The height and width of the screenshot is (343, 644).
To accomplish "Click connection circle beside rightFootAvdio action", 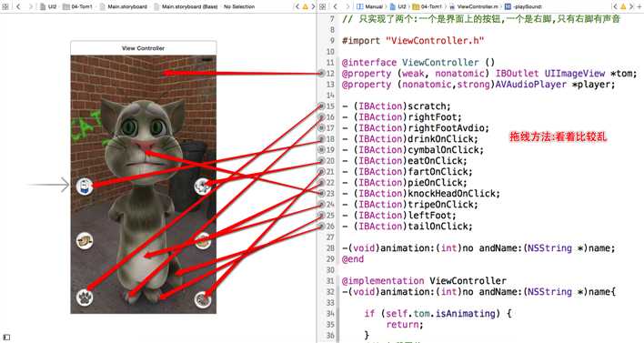I will [322, 127].
